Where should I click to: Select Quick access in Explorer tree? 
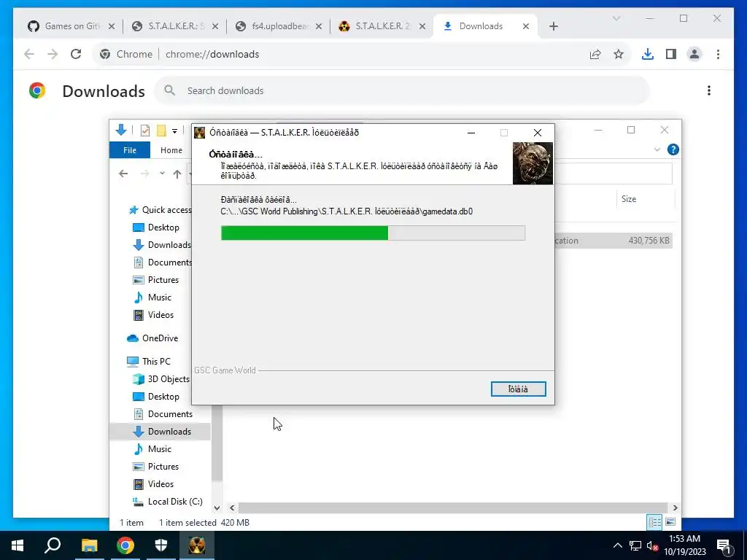[x=166, y=210]
